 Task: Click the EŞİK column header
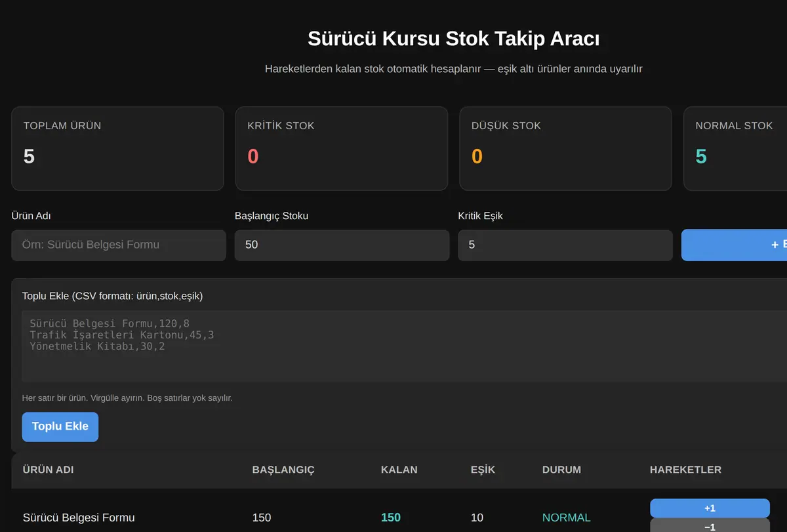[x=483, y=470]
